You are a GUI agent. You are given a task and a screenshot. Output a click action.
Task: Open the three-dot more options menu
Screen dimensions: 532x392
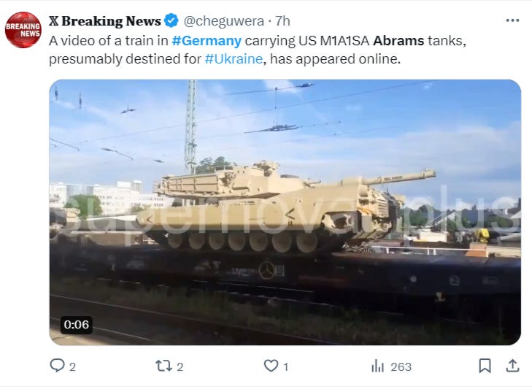pos(512,20)
